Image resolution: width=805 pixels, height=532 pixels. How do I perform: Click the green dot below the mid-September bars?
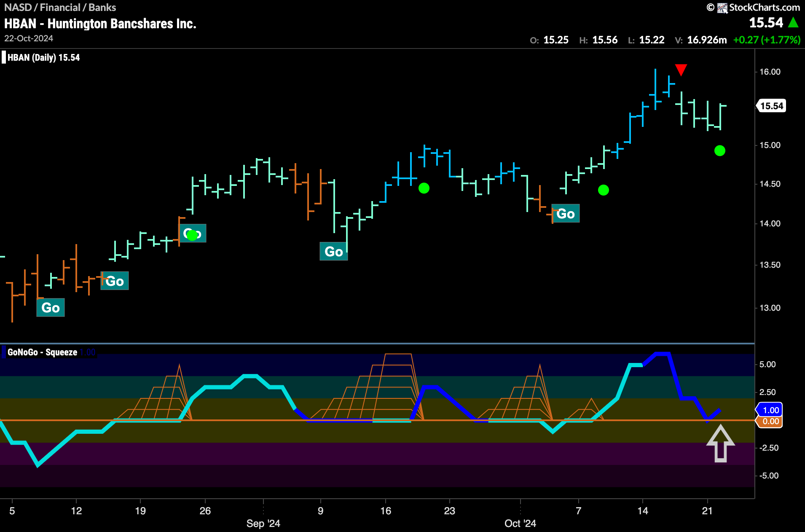coord(424,188)
